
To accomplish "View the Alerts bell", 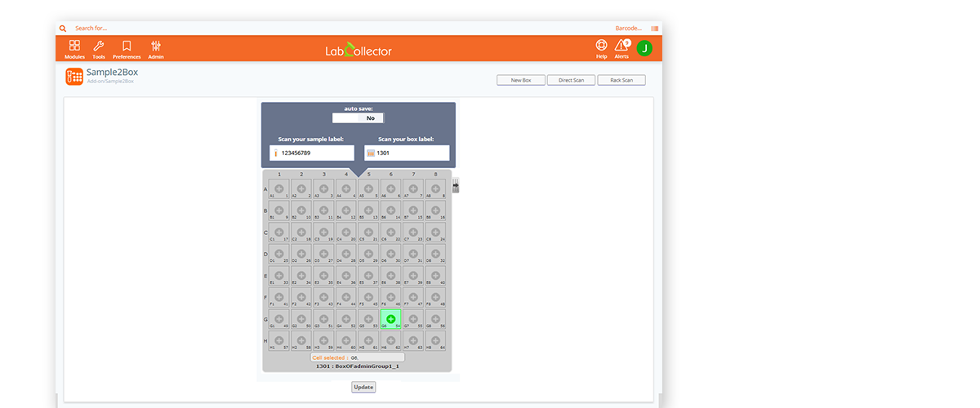I will tap(621, 49).
